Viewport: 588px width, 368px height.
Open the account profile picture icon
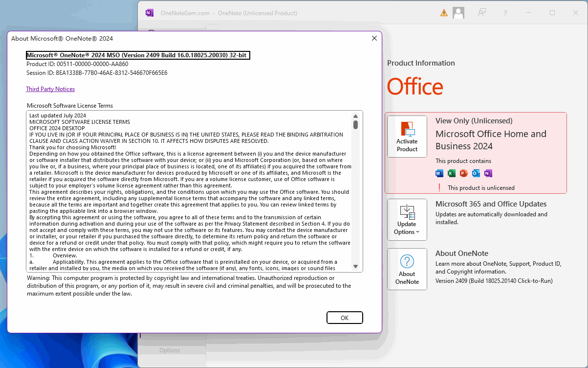pos(458,13)
